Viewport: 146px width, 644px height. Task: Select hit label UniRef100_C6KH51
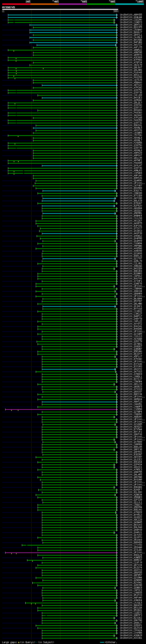click(131, 404)
